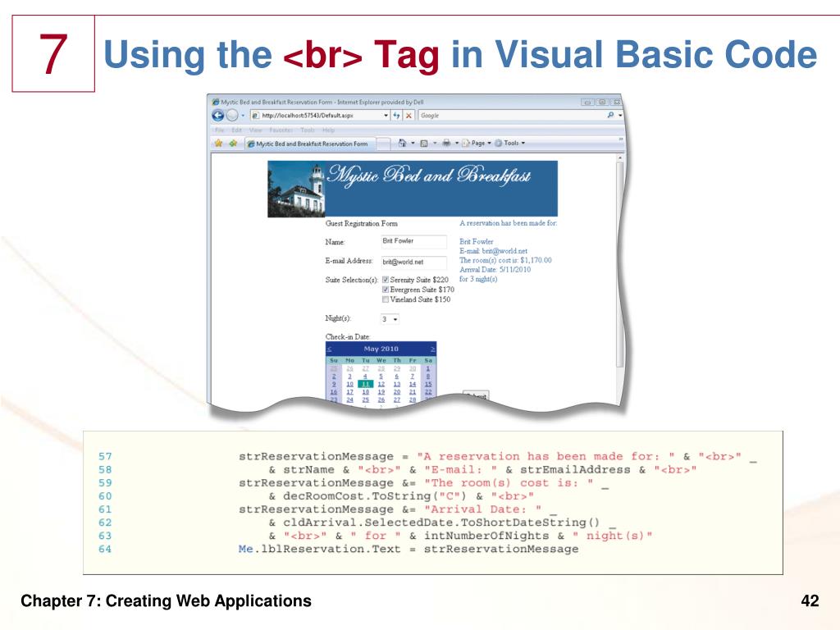
Task: Click the red Stop loading icon
Action: 409,115
